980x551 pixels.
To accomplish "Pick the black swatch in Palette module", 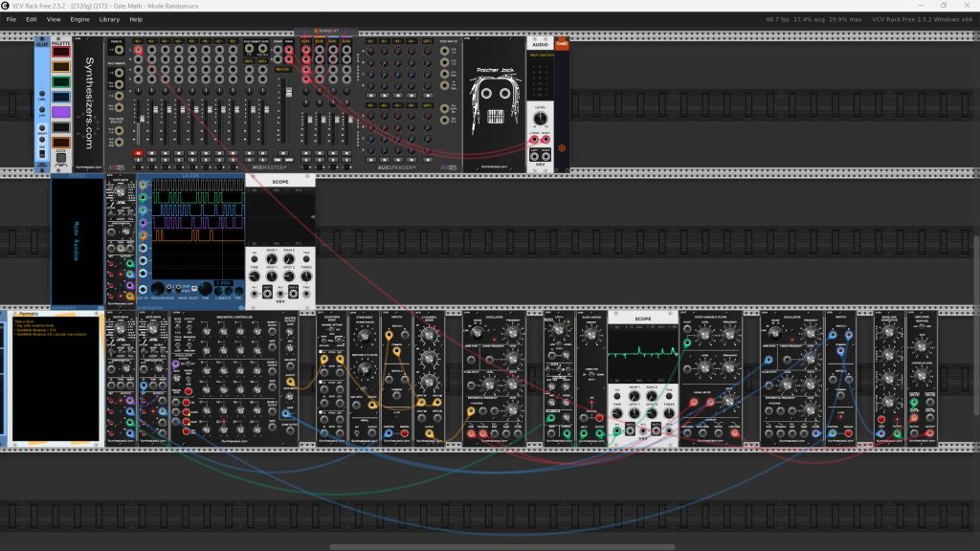I will (60, 127).
